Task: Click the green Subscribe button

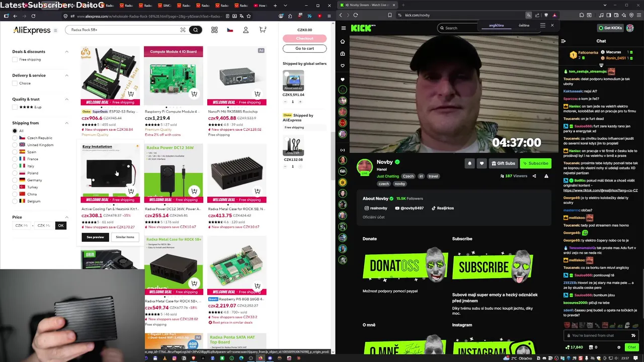Action: (535, 163)
